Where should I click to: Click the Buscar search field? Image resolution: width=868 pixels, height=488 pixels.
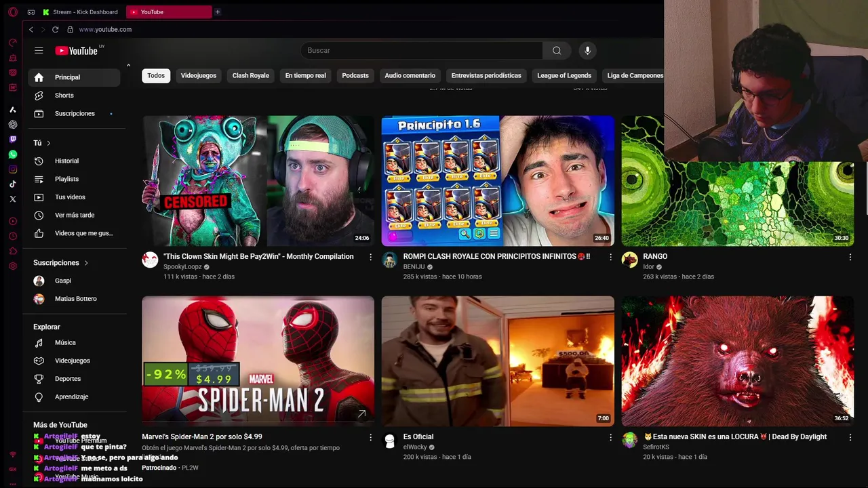coord(421,50)
